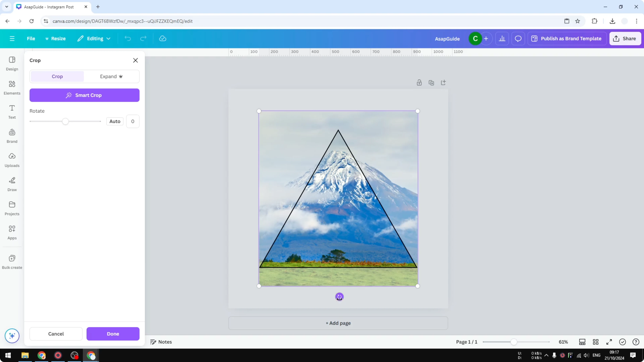
Task: Click the Smart Crop button
Action: pyautogui.click(x=84, y=95)
